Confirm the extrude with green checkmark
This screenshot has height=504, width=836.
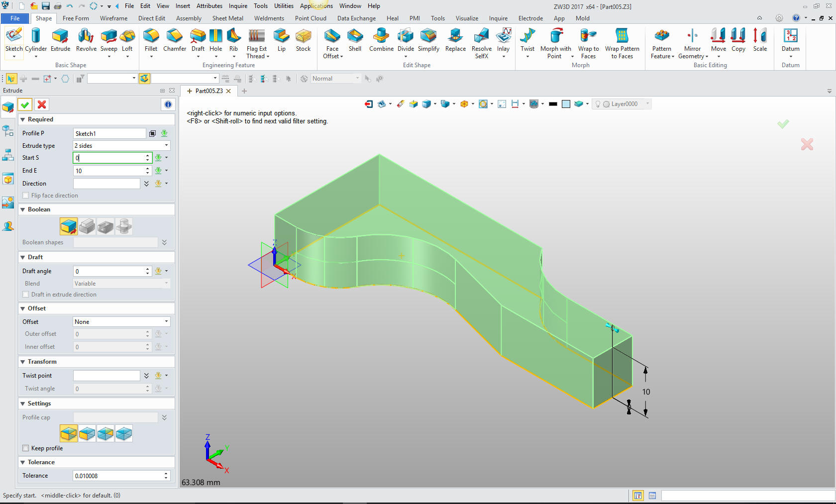pyautogui.click(x=25, y=104)
